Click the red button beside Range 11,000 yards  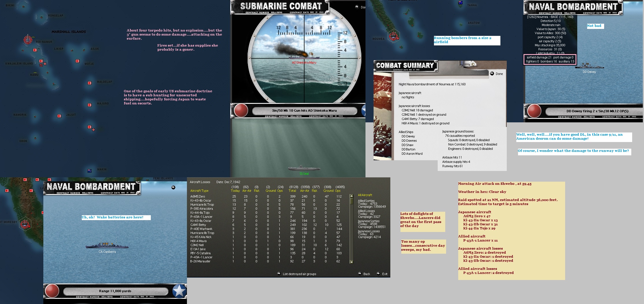click(52, 291)
